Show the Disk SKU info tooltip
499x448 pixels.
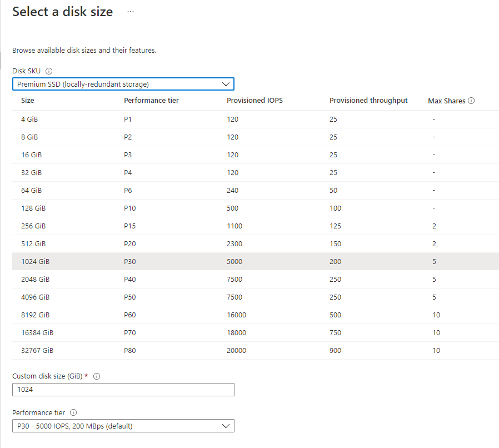click(x=49, y=71)
